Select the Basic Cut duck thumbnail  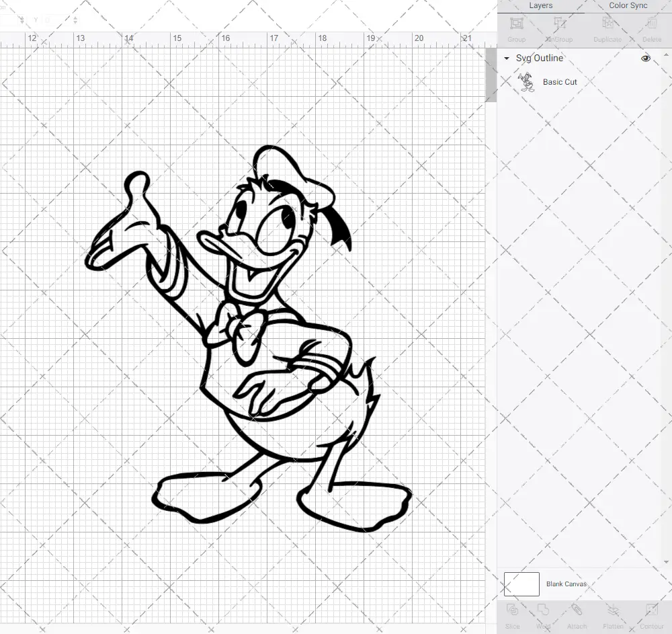tap(526, 81)
